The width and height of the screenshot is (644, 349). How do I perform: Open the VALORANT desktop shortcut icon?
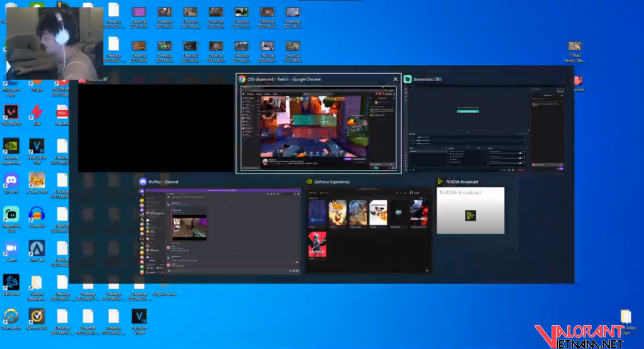click(11, 113)
